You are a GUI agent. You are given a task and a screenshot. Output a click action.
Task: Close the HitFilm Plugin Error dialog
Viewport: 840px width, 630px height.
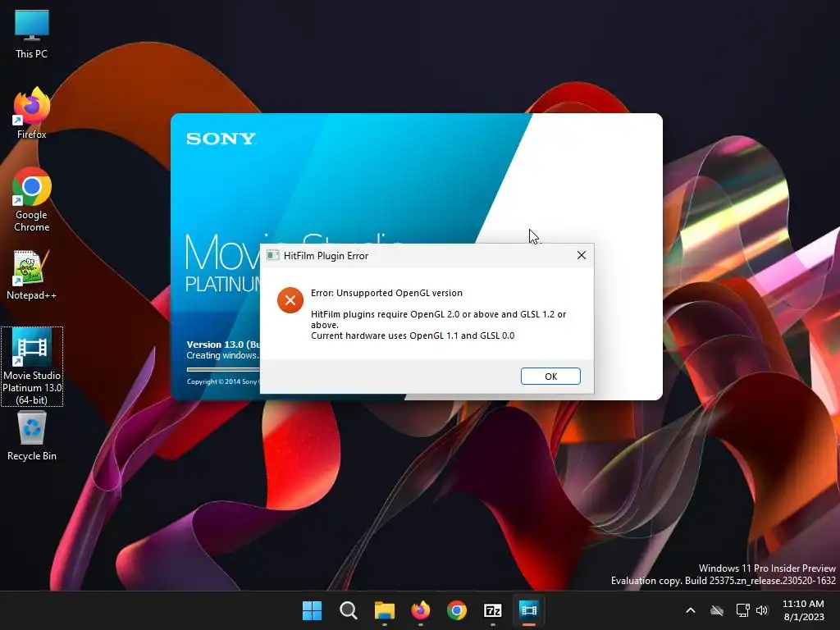(582, 256)
